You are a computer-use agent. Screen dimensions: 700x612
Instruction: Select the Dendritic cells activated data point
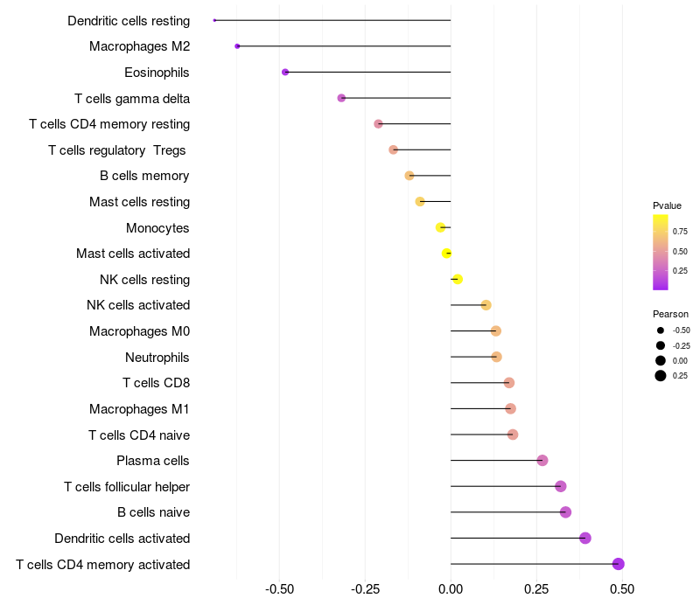pyautogui.click(x=585, y=538)
